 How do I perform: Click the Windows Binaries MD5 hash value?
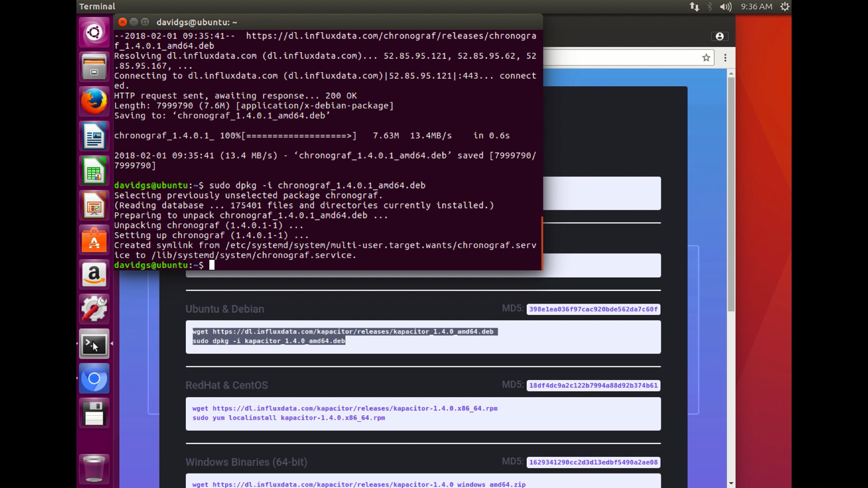tap(593, 462)
